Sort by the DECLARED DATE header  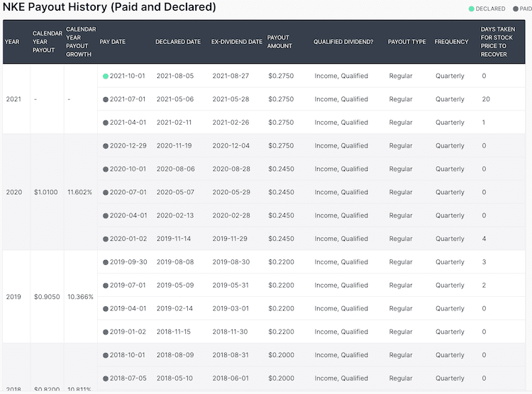tap(178, 42)
